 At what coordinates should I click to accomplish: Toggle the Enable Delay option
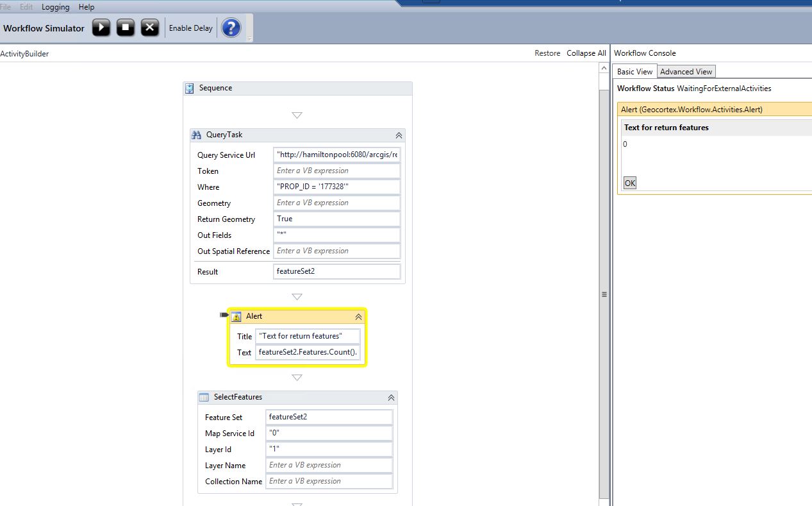click(x=190, y=28)
